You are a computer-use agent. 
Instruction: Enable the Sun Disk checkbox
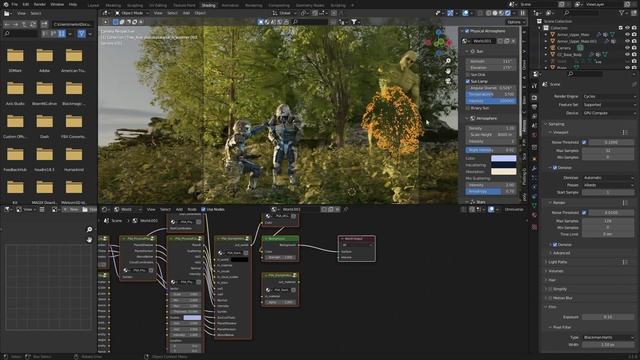468,75
